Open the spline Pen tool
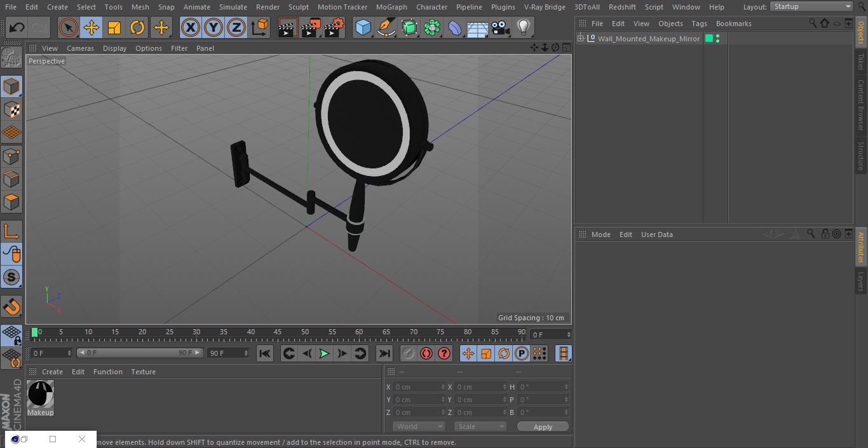The height and width of the screenshot is (448, 868). click(x=386, y=27)
